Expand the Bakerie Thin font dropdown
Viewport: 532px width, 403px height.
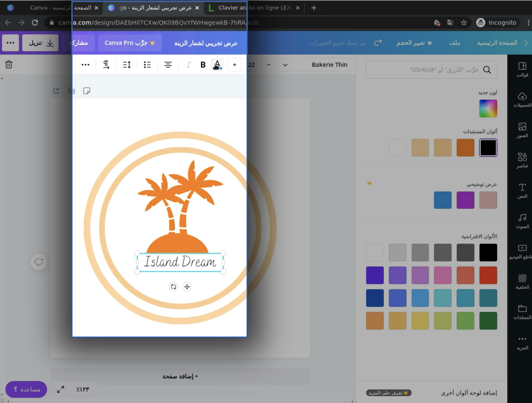(x=315, y=65)
